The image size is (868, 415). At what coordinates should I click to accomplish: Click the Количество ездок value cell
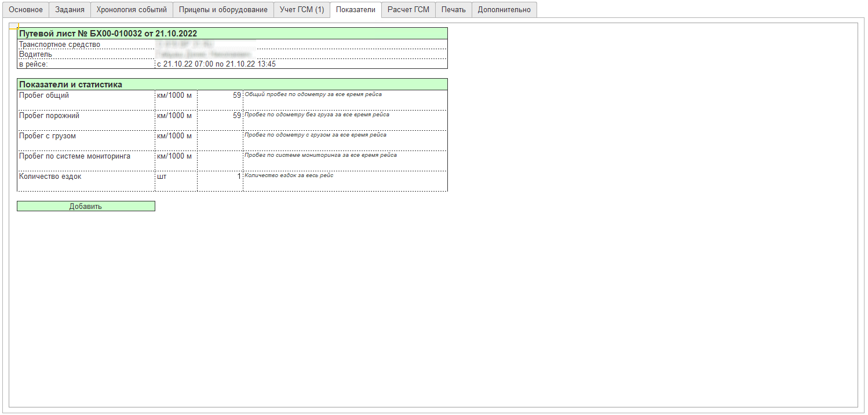click(x=220, y=181)
